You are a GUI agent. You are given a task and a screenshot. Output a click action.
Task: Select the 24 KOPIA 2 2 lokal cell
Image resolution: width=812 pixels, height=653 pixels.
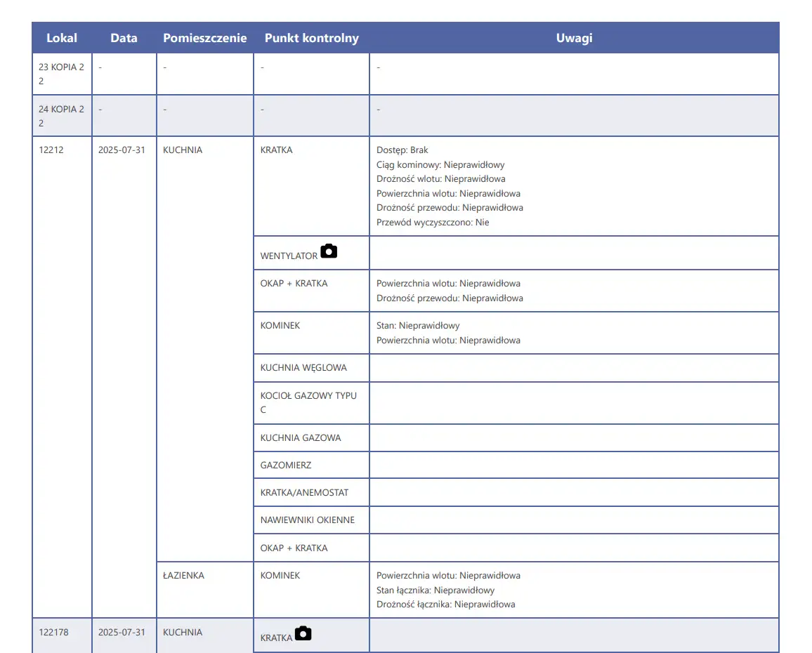61,116
